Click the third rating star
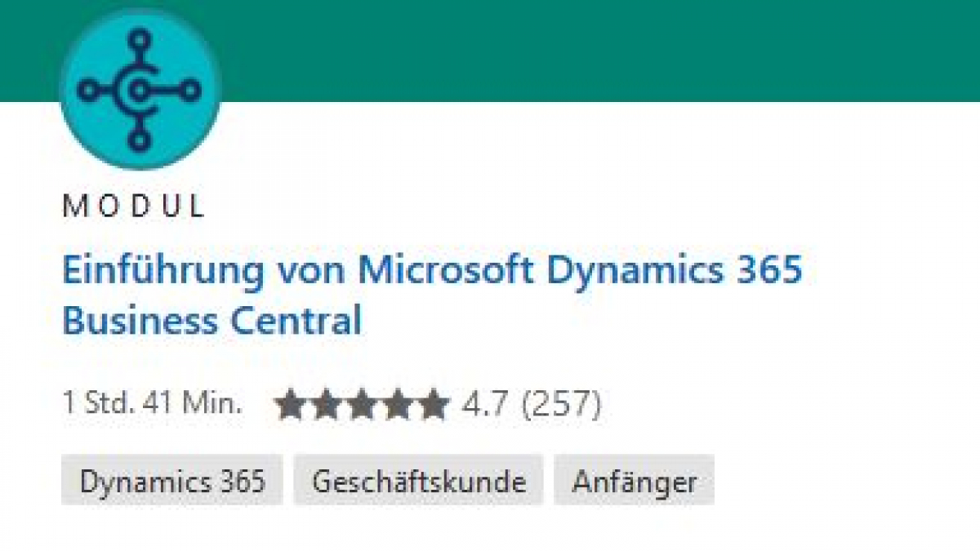The width and height of the screenshot is (980, 551). click(362, 404)
